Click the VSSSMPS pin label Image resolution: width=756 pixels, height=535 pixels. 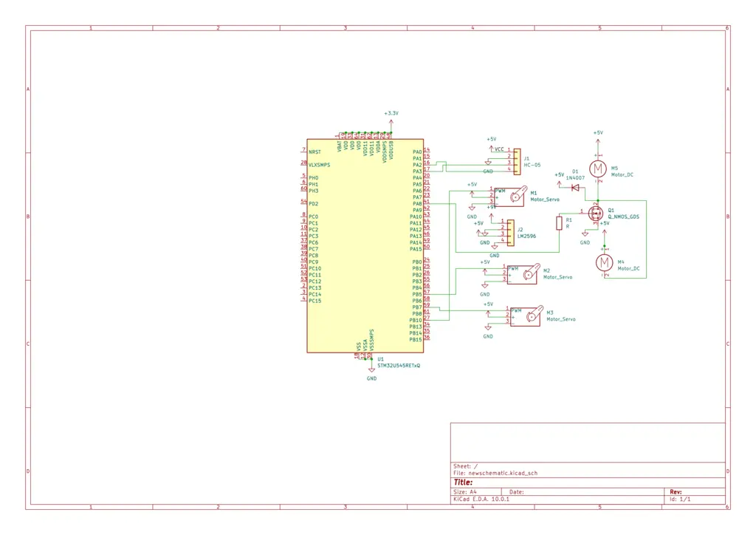(x=372, y=340)
